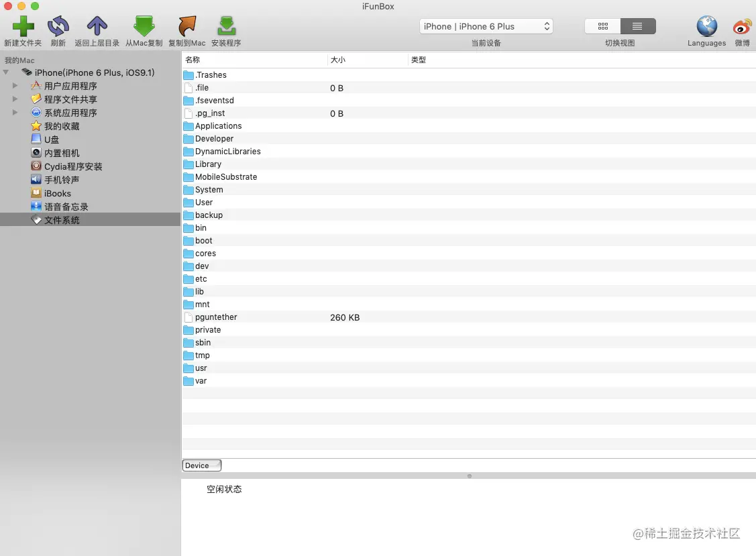Image resolution: width=756 pixels, height=556 pixels.
Task: Expand the 程序文件共享 tree node
Action: (x=15, y=99)
